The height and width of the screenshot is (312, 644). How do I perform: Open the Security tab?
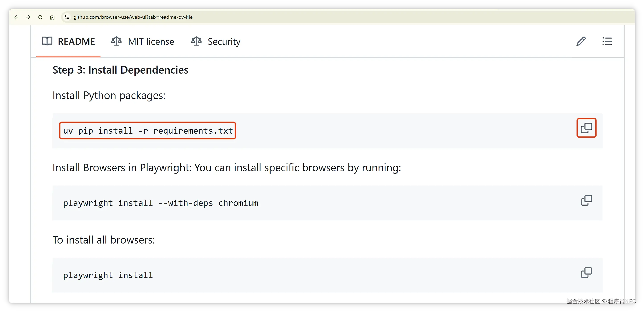click(x=224, y=41)
